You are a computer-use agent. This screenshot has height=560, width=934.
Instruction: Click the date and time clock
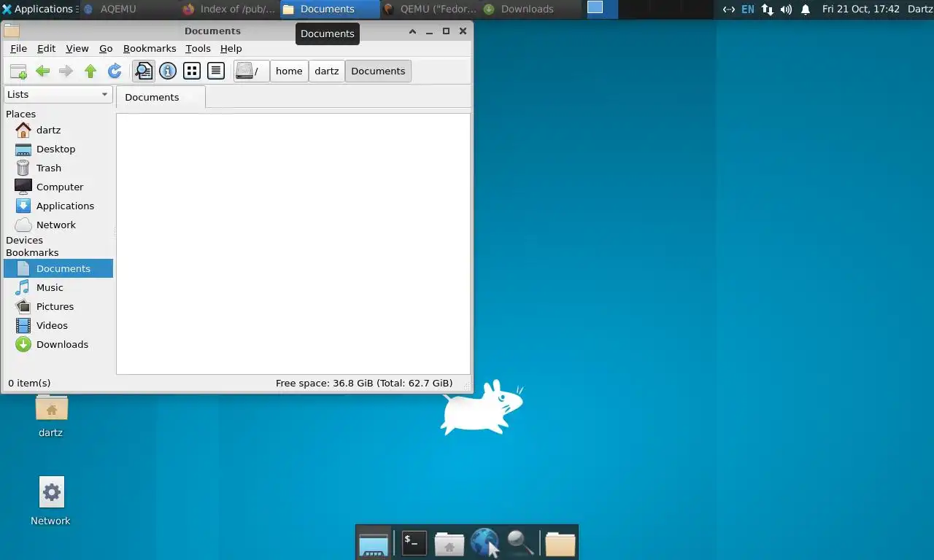point(861,9)
